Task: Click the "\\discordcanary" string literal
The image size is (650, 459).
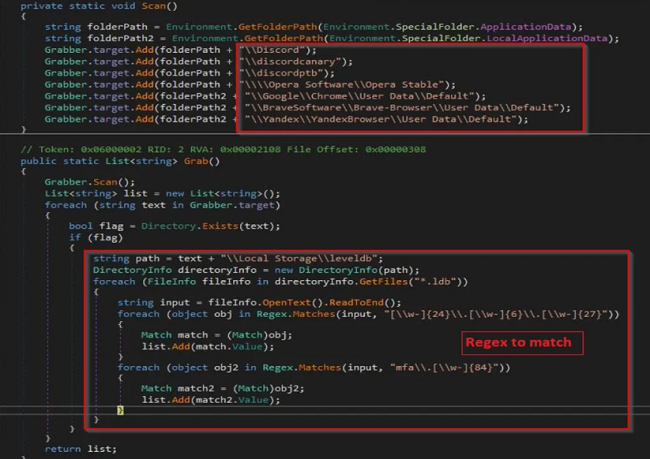Action: pyautogui.click(x=293, y=62)
